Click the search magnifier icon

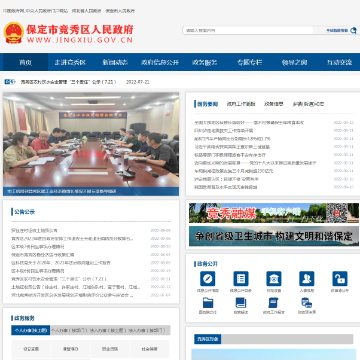pyautogui.click(x=353, y=30)
